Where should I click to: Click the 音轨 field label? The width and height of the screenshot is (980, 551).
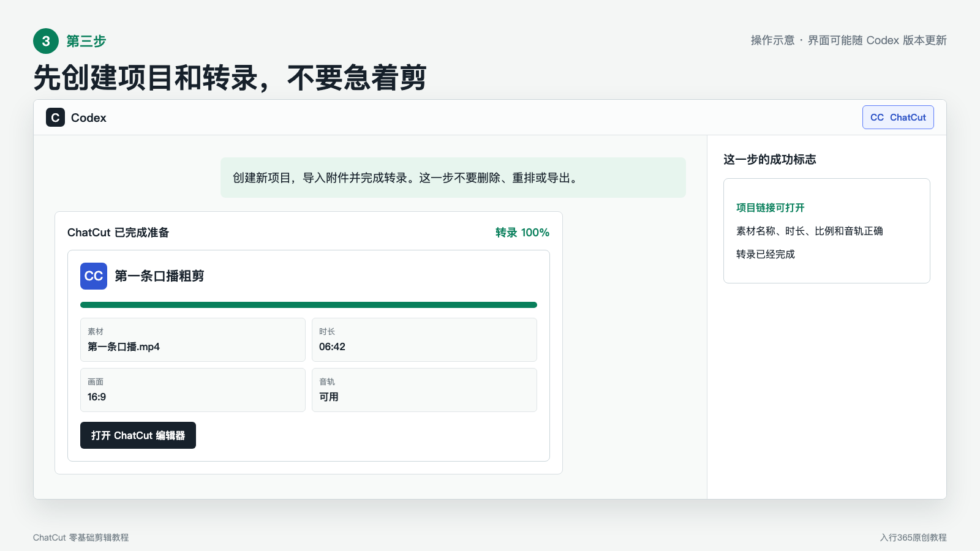click(x=327, y=381)
